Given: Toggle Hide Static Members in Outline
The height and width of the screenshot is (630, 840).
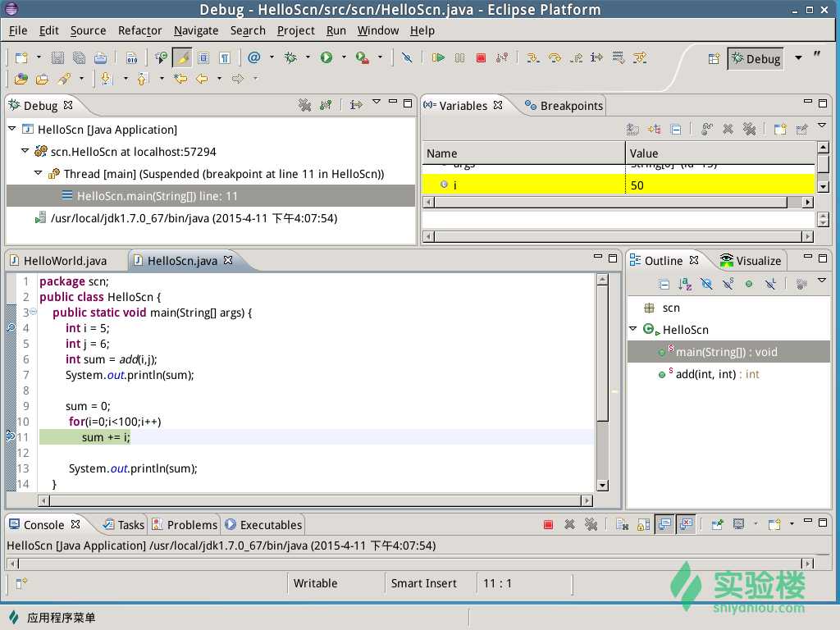Looking at the screenshot, I should (x=728, y=284).
